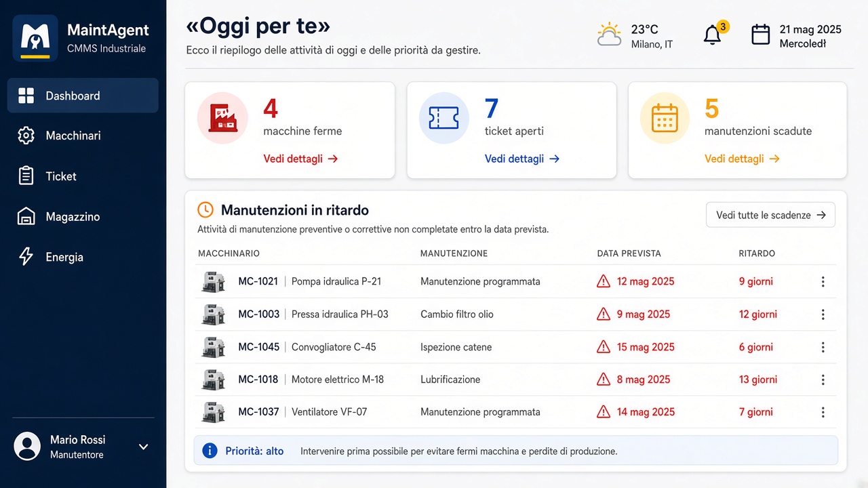868x488 pixels.
Task: Open the three-dot menu for MC-1003
Action: tap(823, 314)
